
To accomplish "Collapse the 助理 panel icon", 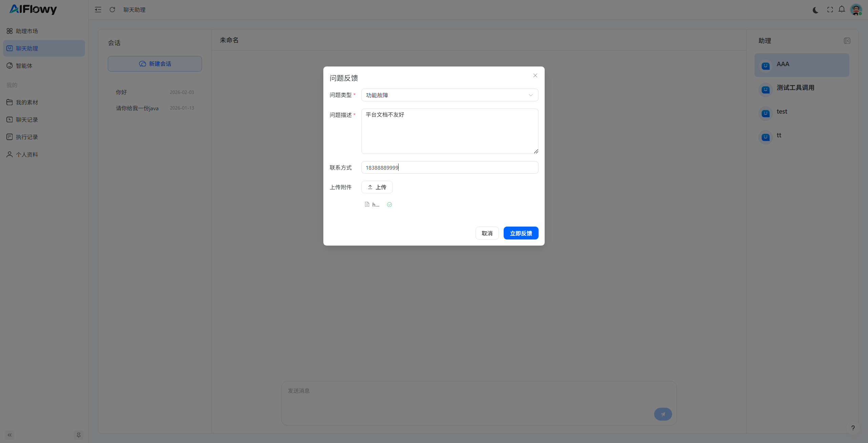I will (847, 41).
